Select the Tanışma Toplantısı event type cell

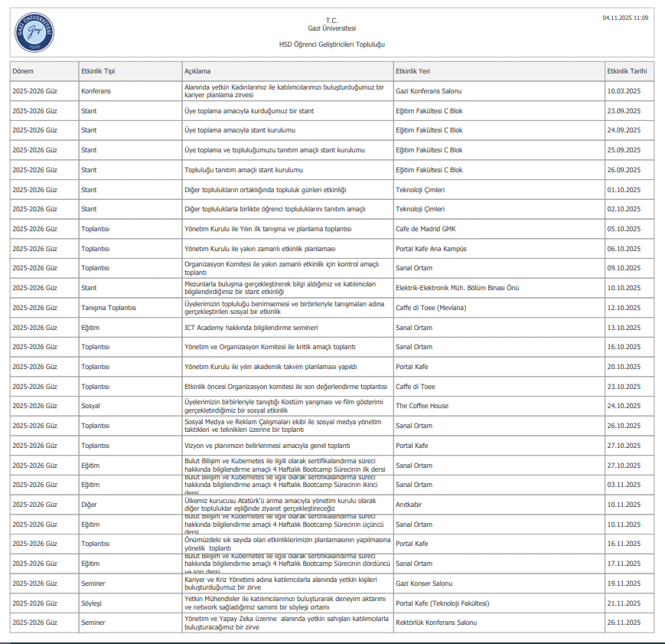click(x=109, y=308)
